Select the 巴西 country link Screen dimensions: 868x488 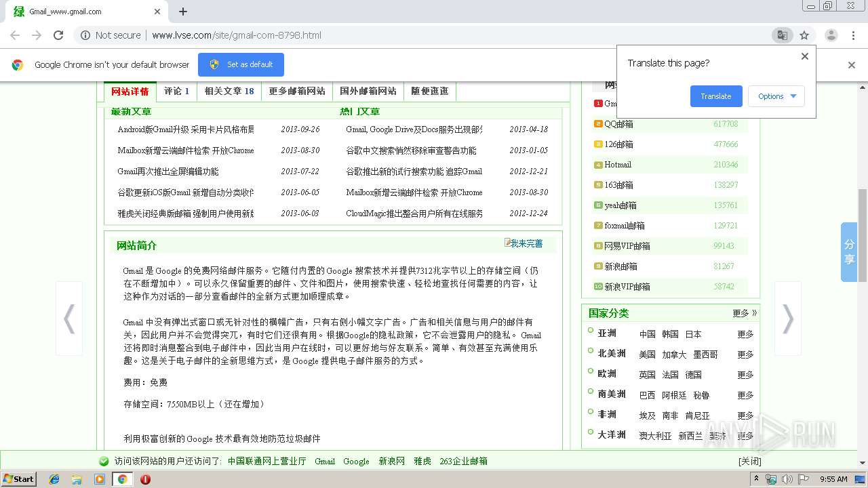648,395
